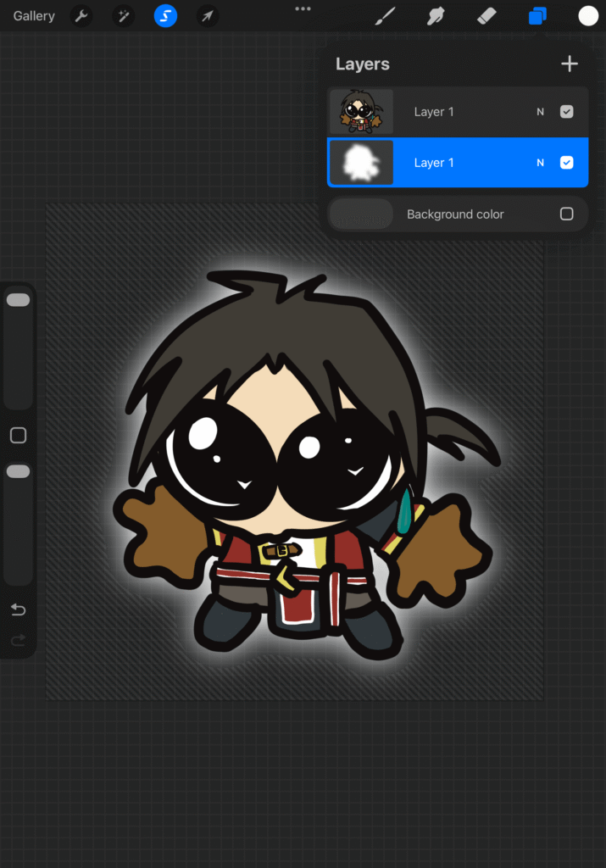
Task: Select the Paint brush tool
Action: pos(386,16)
